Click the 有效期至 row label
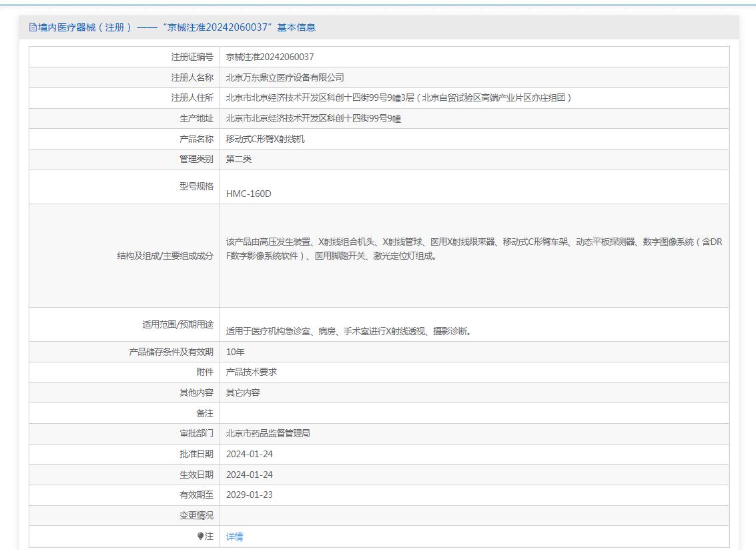Viewport: 756px width, 550px height. [196, 495]
